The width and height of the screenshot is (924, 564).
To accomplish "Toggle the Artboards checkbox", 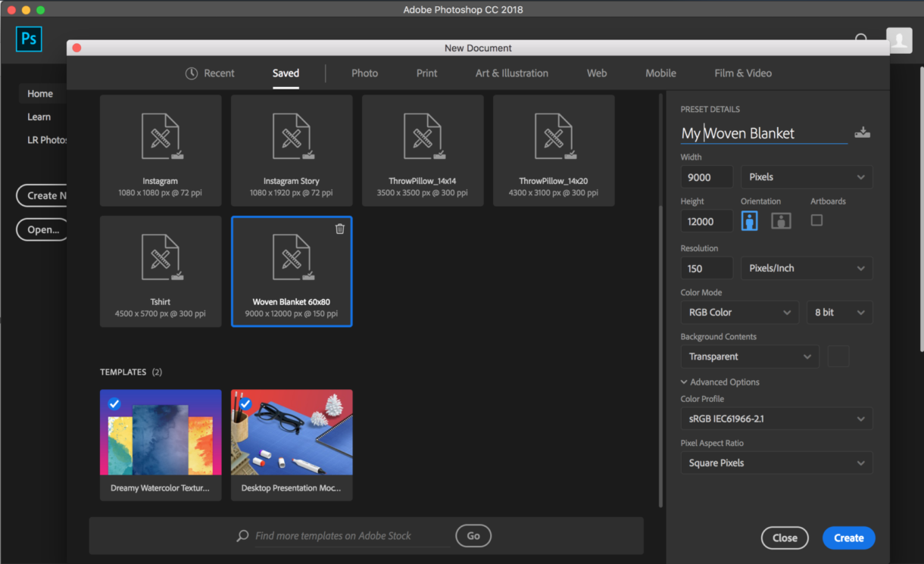I will tap(816, 220).
